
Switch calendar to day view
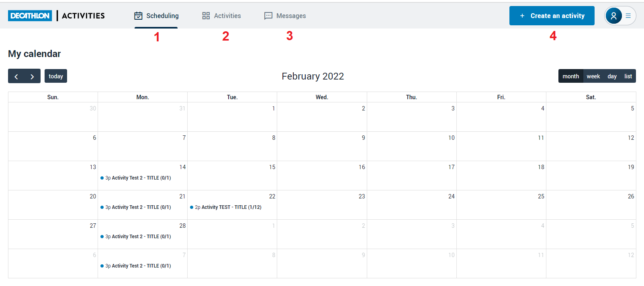pyautogui.click(x=612, y=76)
